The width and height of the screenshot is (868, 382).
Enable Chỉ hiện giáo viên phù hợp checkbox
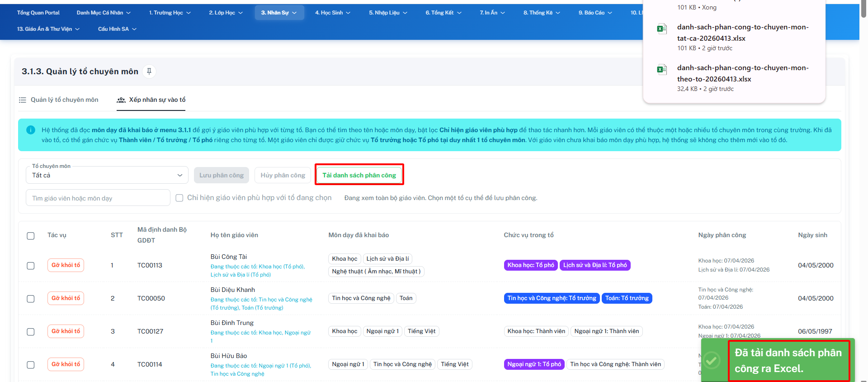coord(179,198)
